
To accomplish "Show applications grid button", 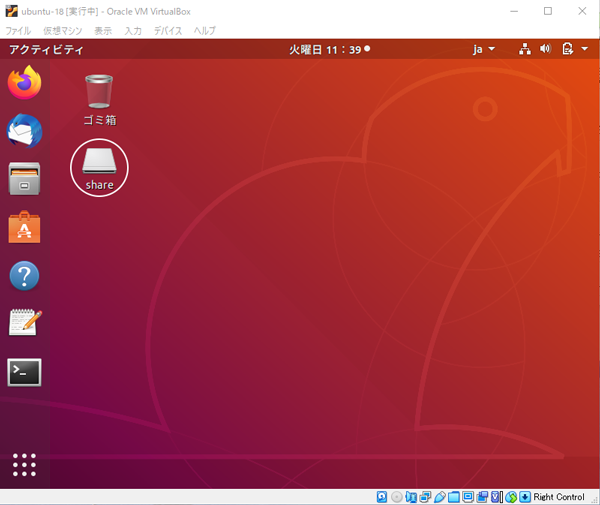I will coord(24,465).
